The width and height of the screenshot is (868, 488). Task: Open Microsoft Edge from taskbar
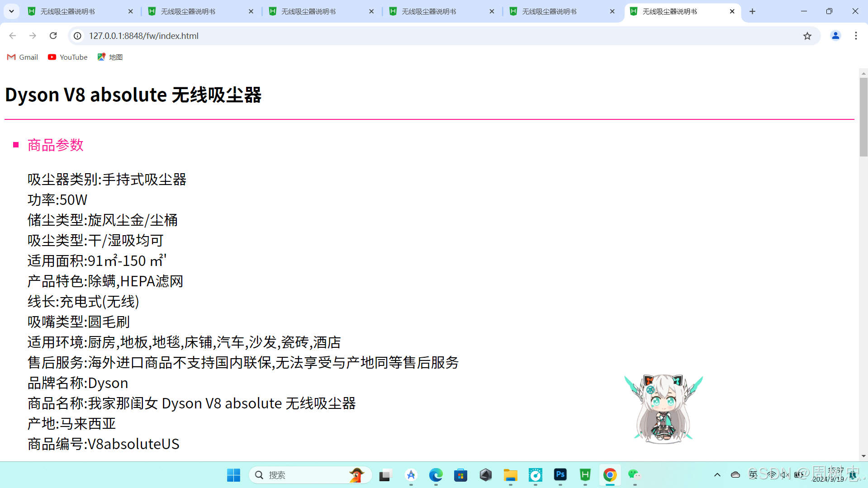[x=436, y=475]
